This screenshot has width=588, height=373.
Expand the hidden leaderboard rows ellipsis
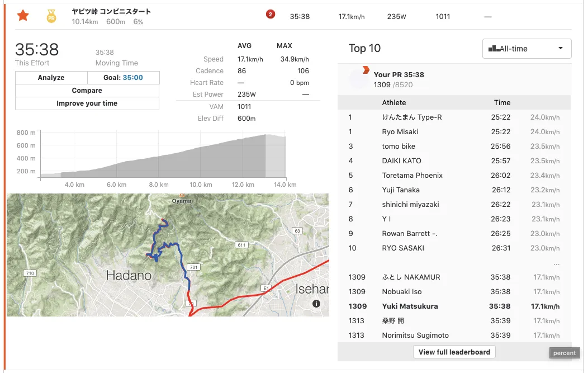coord(556,263)
